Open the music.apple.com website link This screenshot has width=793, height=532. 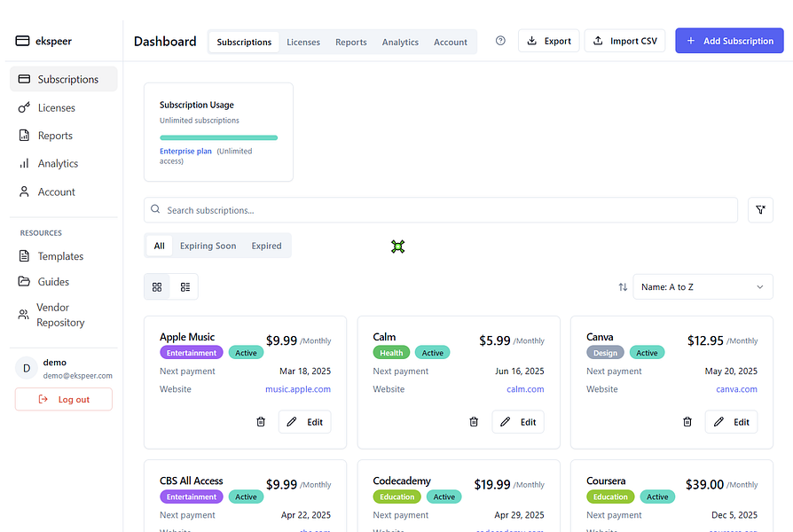(x=298, y=389)
